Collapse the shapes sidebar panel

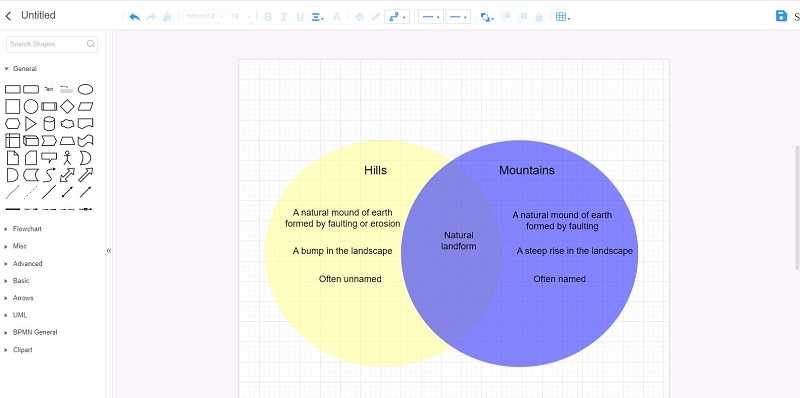pos(109,251)
